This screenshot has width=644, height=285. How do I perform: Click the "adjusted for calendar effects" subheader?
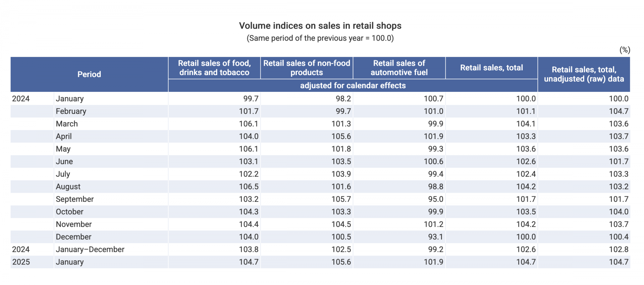click(x=353, y=85)
